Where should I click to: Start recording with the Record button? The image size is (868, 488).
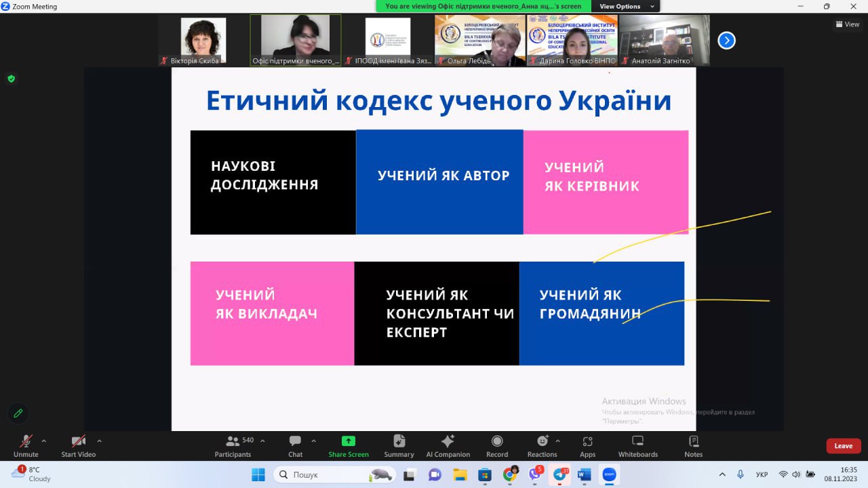(x=497, y=446)
